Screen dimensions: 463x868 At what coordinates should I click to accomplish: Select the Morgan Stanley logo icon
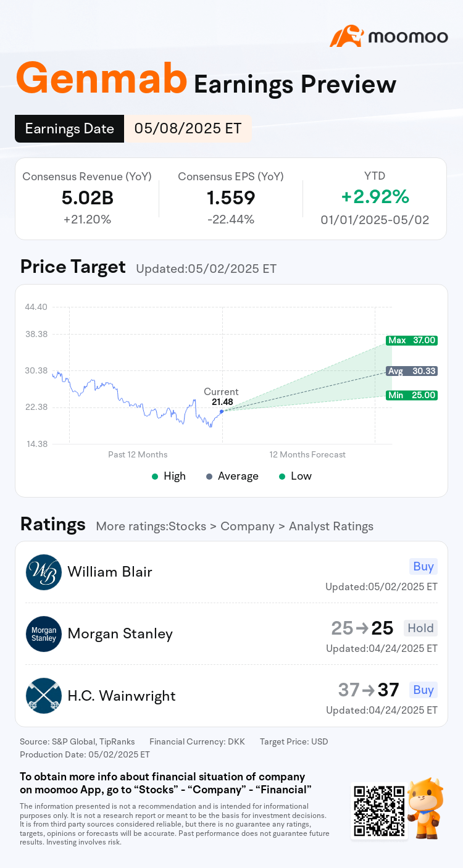pyautogui.click(x=44, y=634)
